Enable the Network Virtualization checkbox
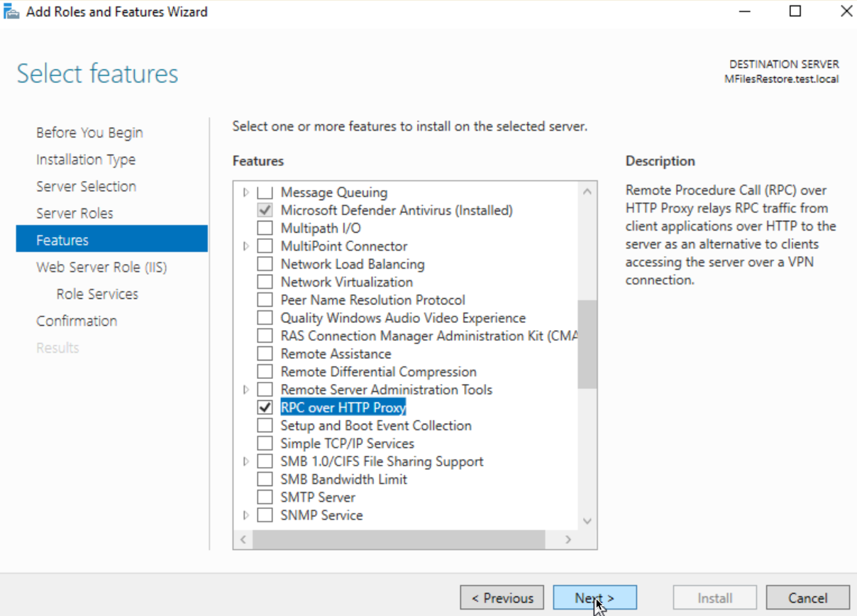 point(265,282)
